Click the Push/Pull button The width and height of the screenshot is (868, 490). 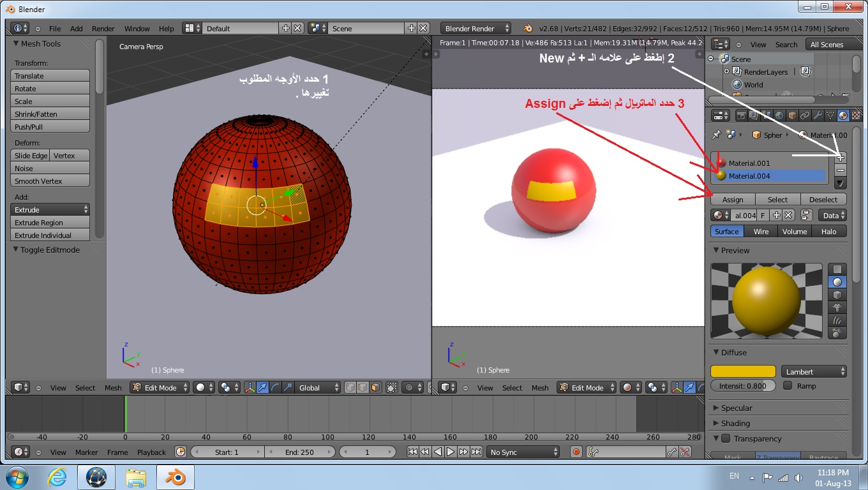(50, 126)
